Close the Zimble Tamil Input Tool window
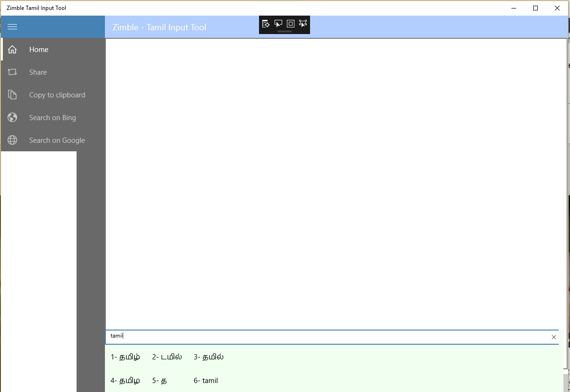570x392 pixels. click(x=557, y=8)
